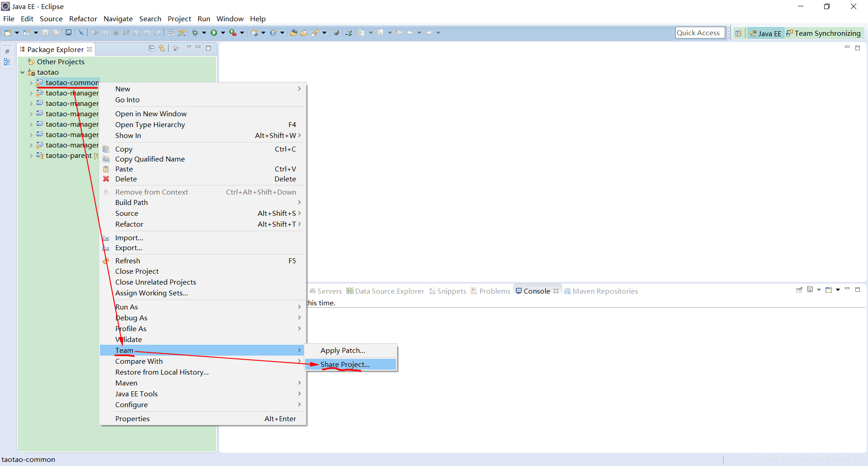Click Collapse All in Package Explorer
This screenshot has height=466, width=868.
[151, 48]
